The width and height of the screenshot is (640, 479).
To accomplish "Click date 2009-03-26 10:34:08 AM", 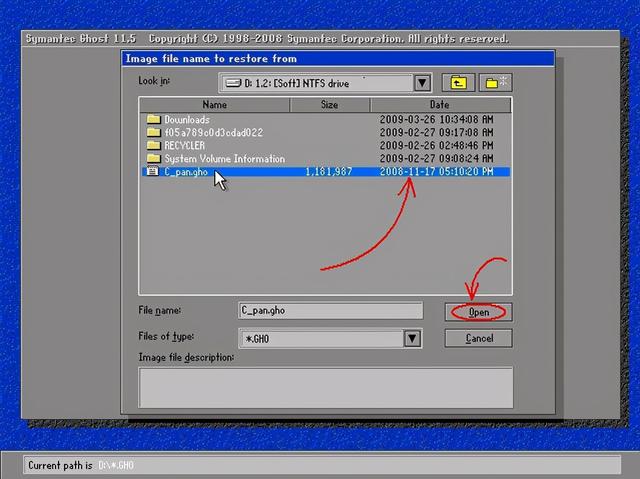I will pyautogui.click(x=436, y=120).
